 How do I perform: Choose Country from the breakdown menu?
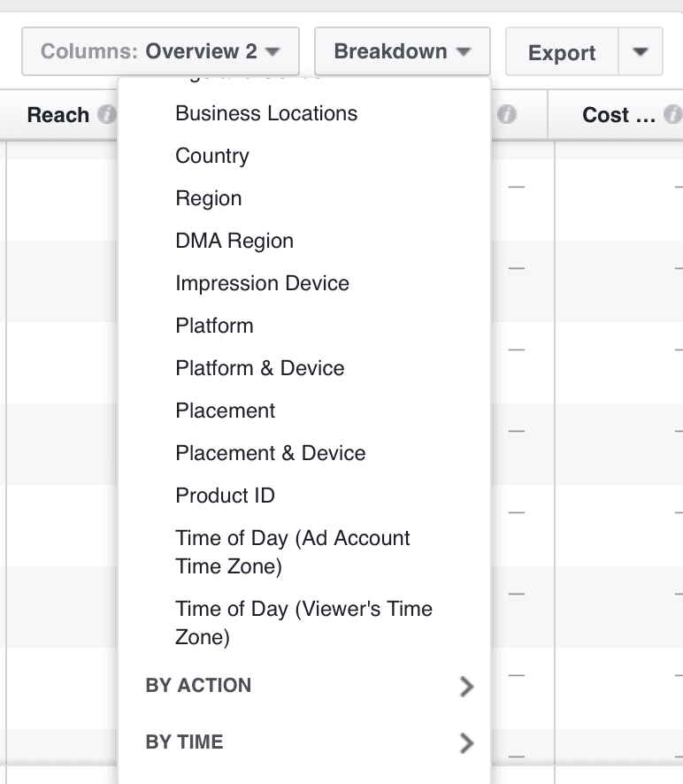[212, 156]
